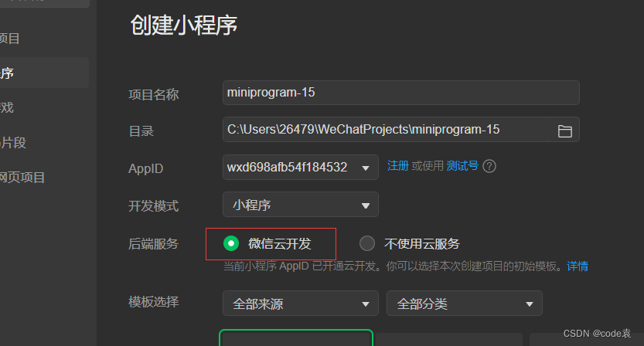Image resolution: width=644 pixels, height=346 pixels.
Task: Select the 项目 sidebar item at top
Action: pyautogui.click(x=10, y=38)
